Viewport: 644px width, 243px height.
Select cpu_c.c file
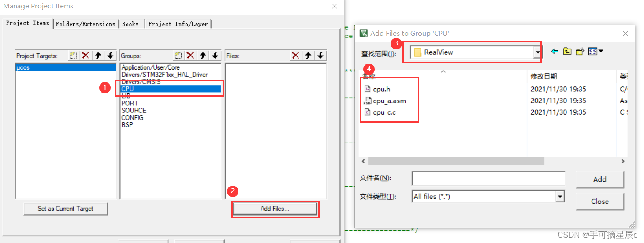(380, 112)
